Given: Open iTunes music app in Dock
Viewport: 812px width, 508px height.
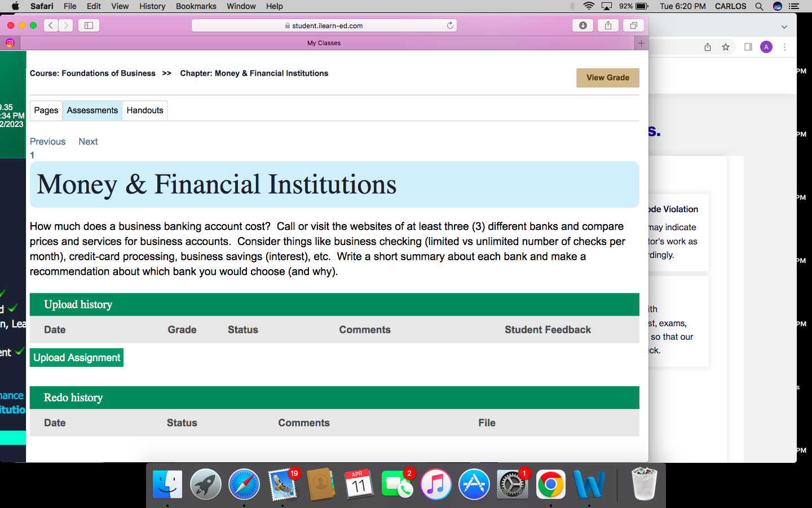Looking at the screenshot, I should click(x=436, y=484).
